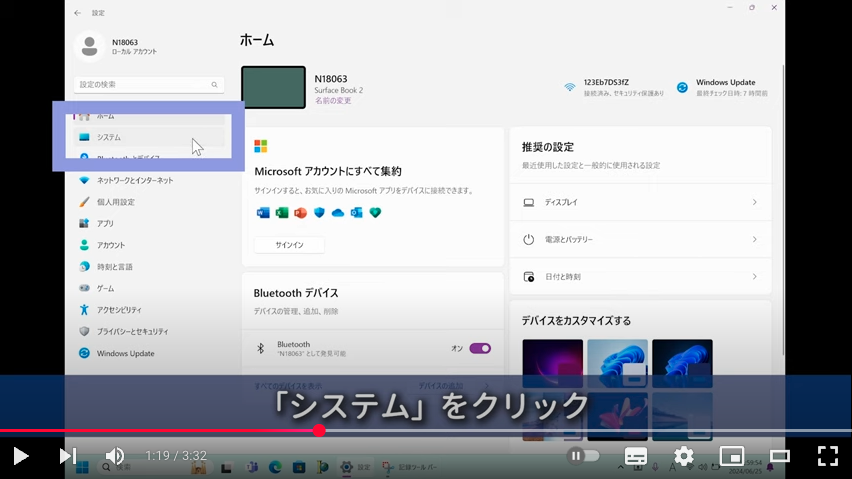Open the video player settings gear
Screen dimensions: 852x479
tap(684, 456)
